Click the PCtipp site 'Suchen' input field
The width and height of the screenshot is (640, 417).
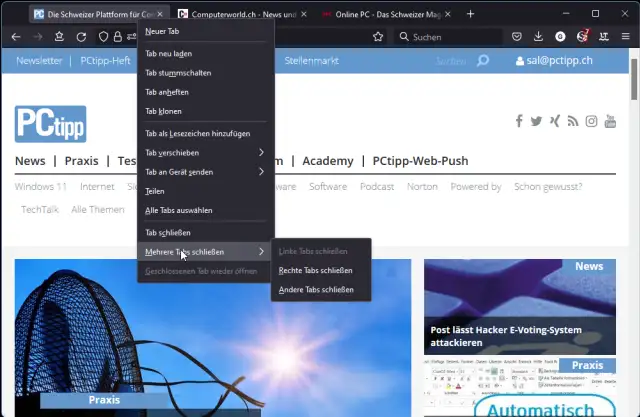[451, 61]
